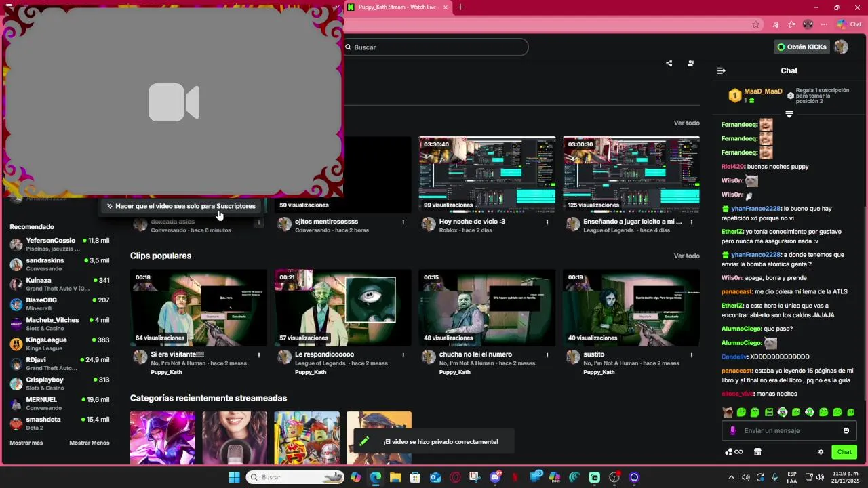Open the 'Hoy noche de vicio :3' video thumbnail

click(487, 175)
